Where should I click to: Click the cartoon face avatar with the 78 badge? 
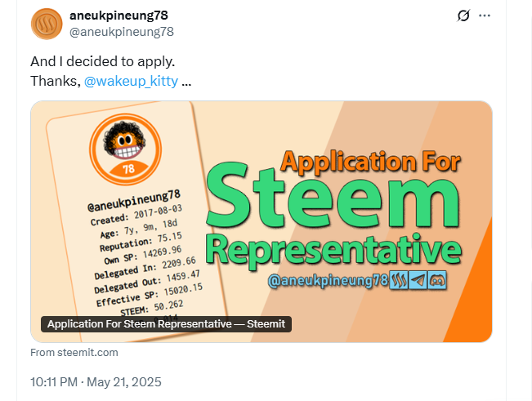pos(125,147)
